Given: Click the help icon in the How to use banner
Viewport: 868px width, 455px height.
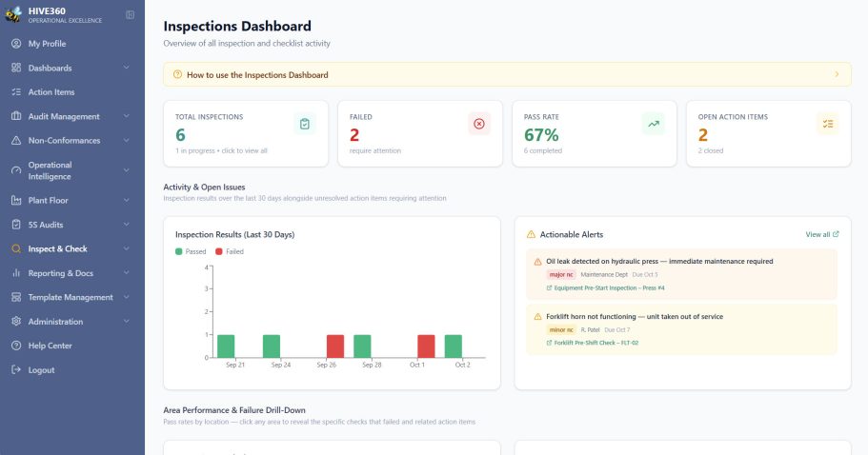Looking at the screenshot, I should pyautogui.click(x=177, y=74).
